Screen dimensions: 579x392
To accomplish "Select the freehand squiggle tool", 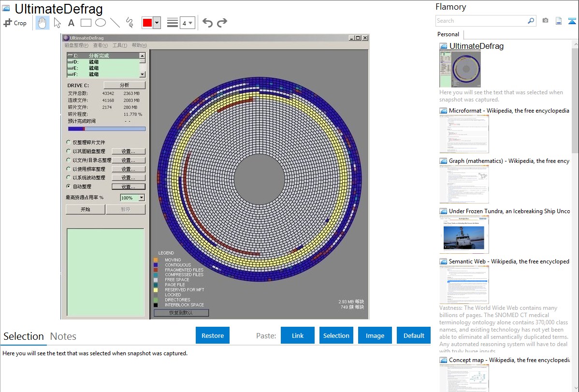I will click(x=130, y=23).
